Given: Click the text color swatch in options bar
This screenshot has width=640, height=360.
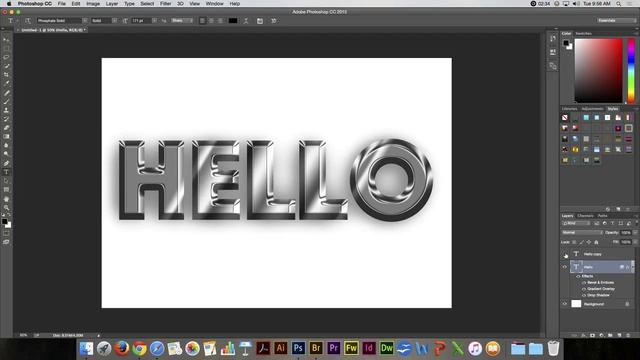Looking at the screenshot, I should (x=233, y=21).
